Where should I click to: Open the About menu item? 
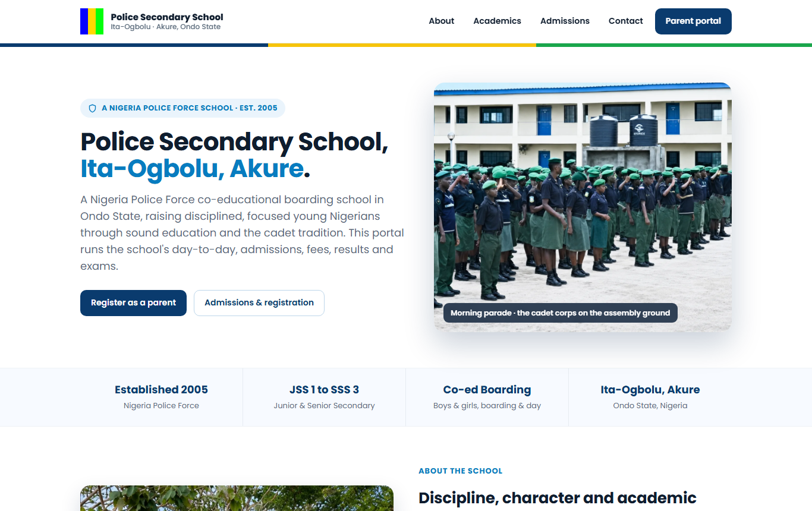[x=441, y=21]
